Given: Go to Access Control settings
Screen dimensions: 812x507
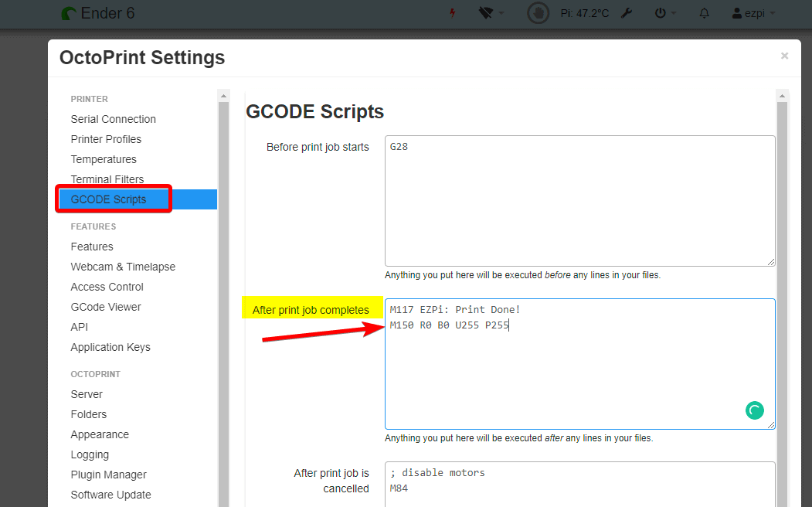Looking at the screenshot, I should (x=107, y=287).
